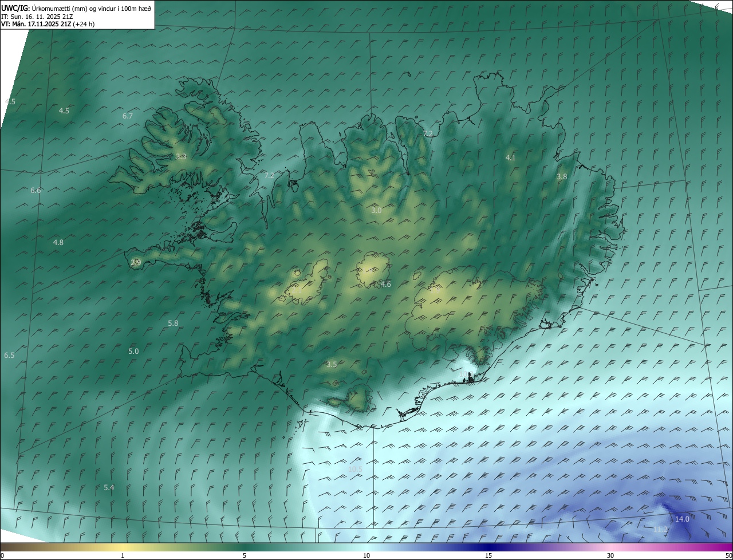Click the 30 tick on the color scale

(610, 555)
